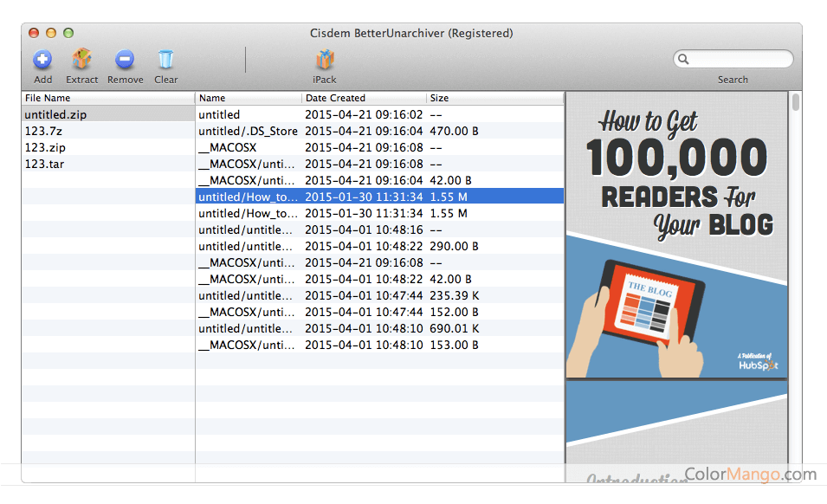Select the highlighted untitled/How_to... 1.55 M row
This screenshot has height=504, width=827.
tap(380, 197)
